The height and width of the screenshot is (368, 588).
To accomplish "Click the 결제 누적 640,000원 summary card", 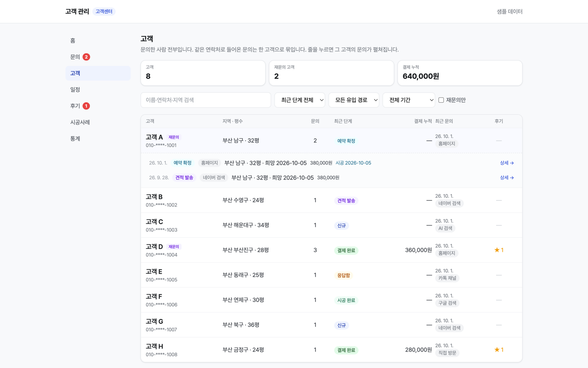I will point(460,73).
